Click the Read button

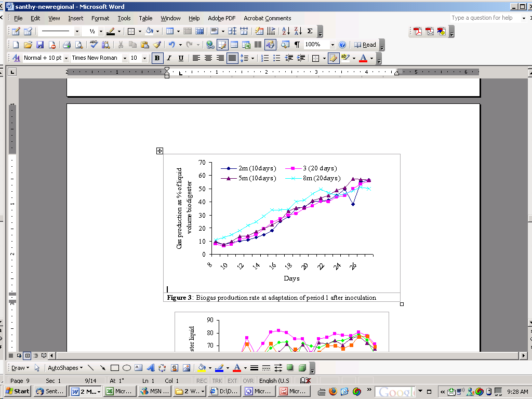365,45
